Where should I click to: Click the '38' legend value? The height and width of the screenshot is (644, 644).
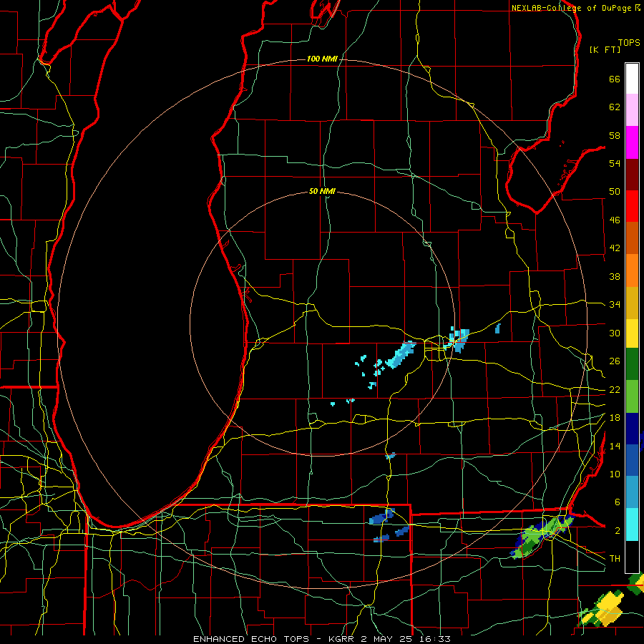tap(615, 276)
